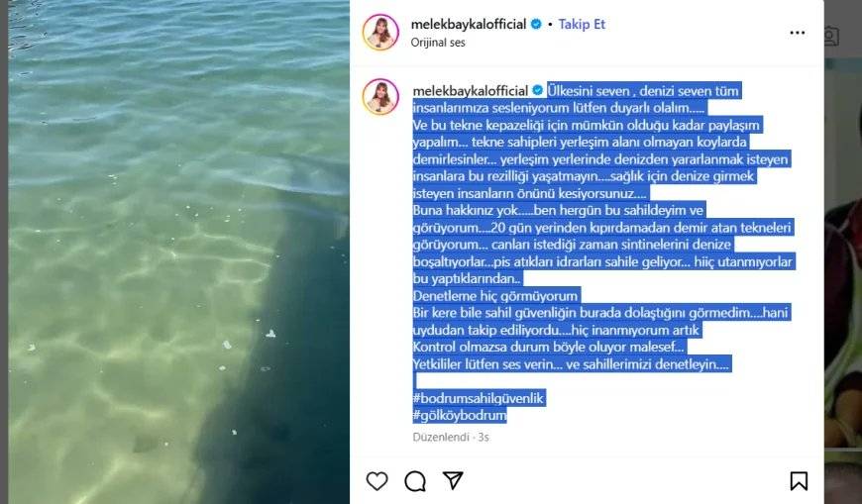Save the post with the bookmark icon
The height and width of the screenshot is (504, 862).
tap(799, 481)
